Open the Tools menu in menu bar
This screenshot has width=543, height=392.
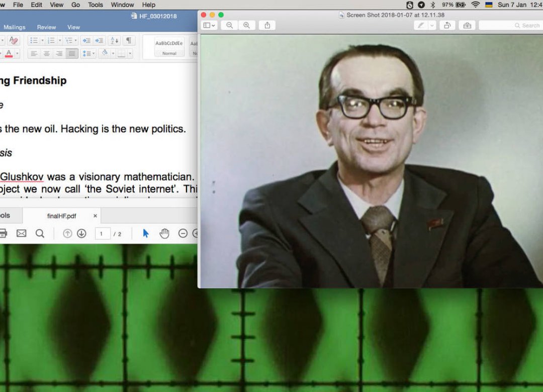tap(95, 5)
